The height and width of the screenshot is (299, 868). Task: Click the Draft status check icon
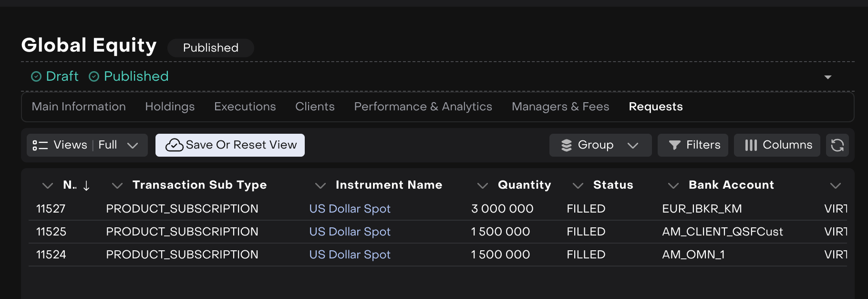[x=36, y=76]
